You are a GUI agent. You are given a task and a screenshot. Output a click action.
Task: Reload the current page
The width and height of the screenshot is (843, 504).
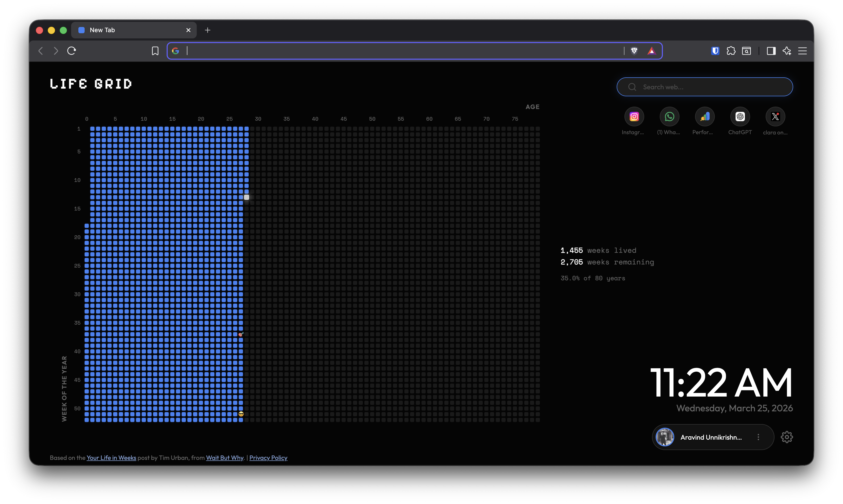[x=72, y=51]
